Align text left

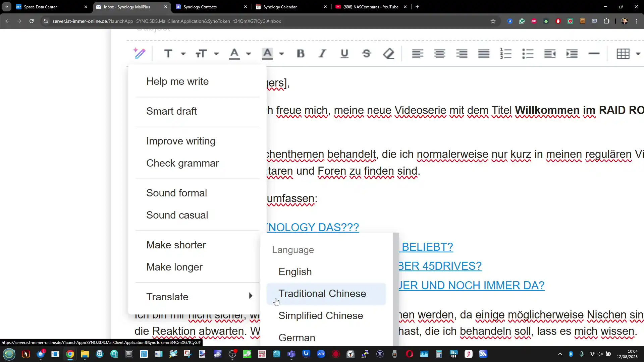(418, 54)
